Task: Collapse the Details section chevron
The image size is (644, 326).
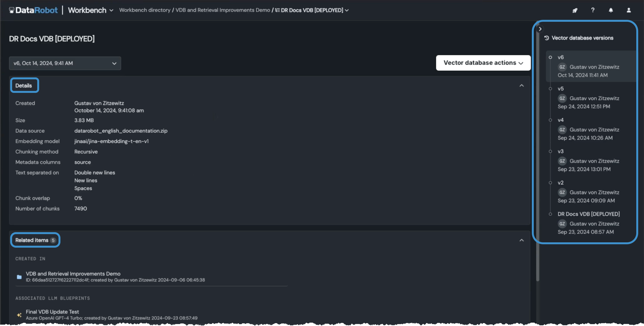Action: [521, 86]
